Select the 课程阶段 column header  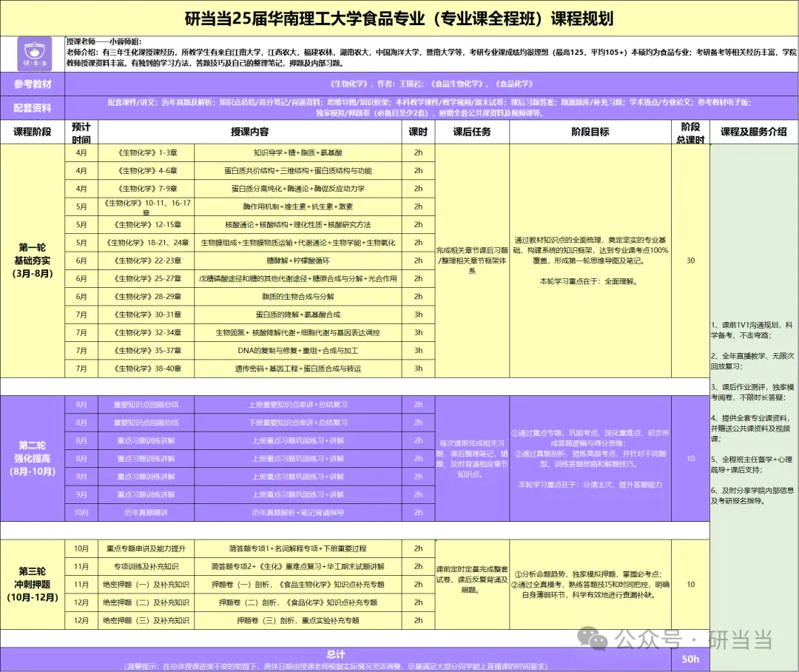[x=33, y=132]
